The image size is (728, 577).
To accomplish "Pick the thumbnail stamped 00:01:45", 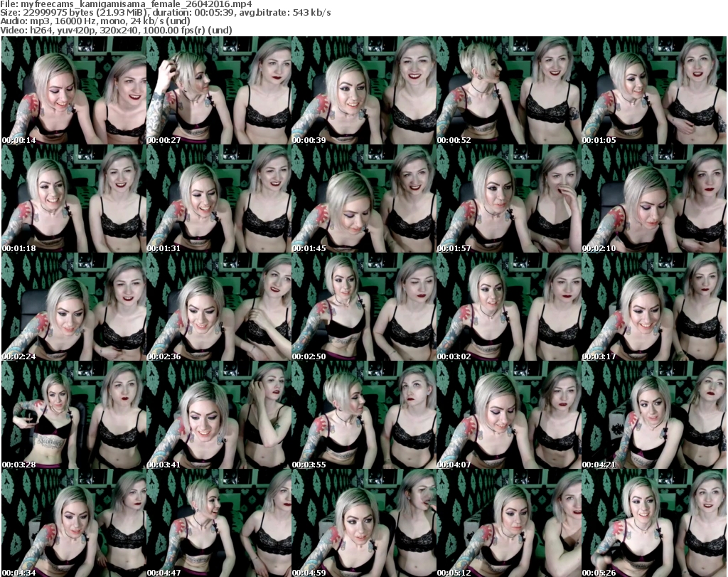I will coord(363,198).
